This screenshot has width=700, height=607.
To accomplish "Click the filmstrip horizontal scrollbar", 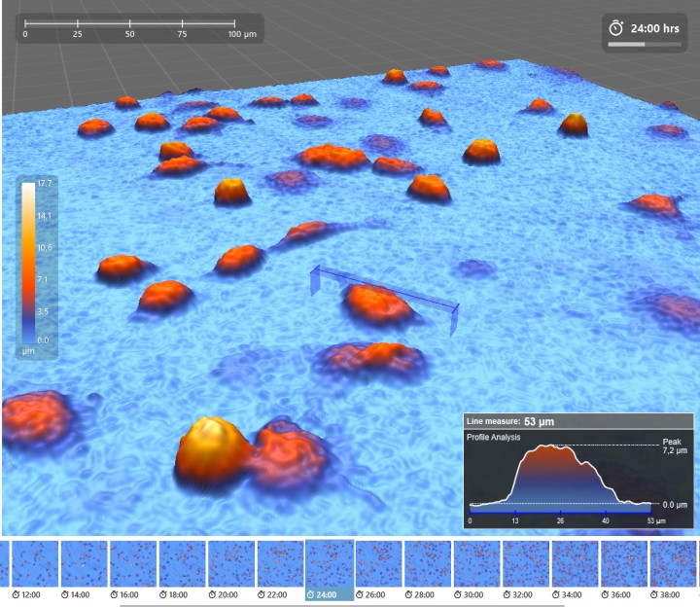I will tap(340, 604).
